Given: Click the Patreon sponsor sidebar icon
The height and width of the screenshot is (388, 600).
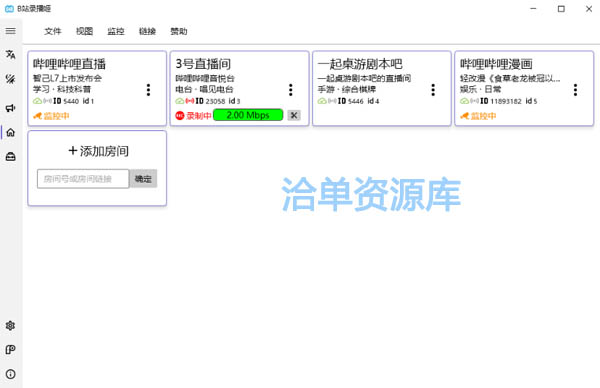Looking at the screenshot, I should pos(11,350).
